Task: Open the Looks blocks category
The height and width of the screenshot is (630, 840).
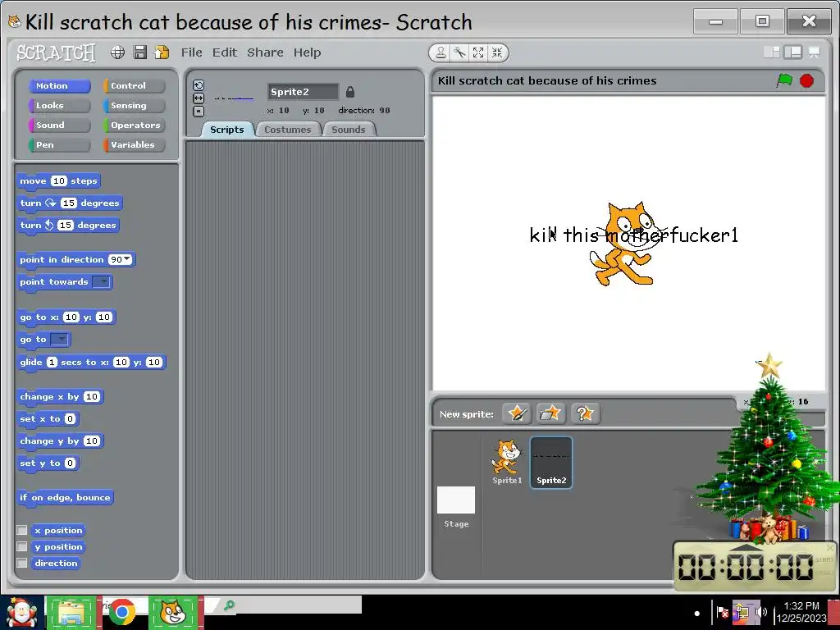Action: click(x=59, y=106)
